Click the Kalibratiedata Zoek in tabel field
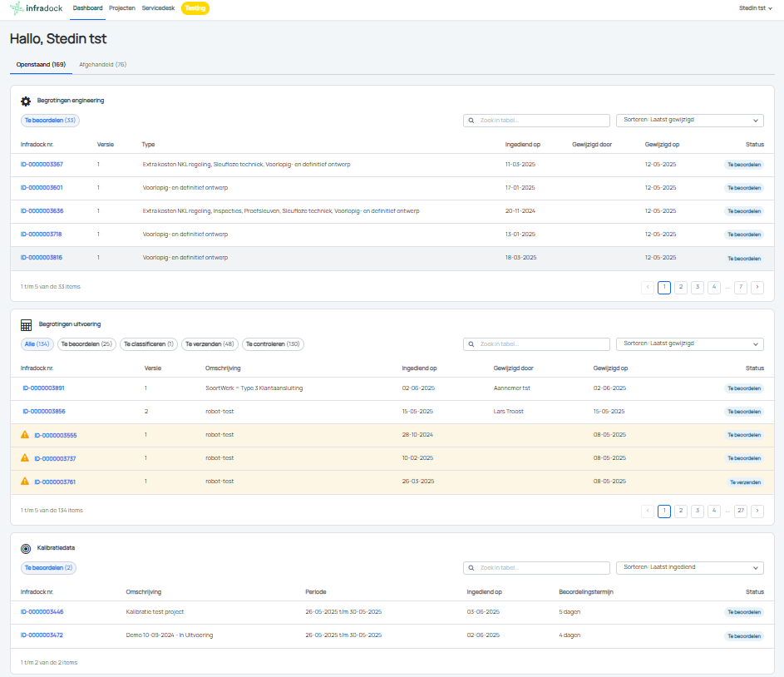Viewport: 784px width, 677px height. point(536,568)
